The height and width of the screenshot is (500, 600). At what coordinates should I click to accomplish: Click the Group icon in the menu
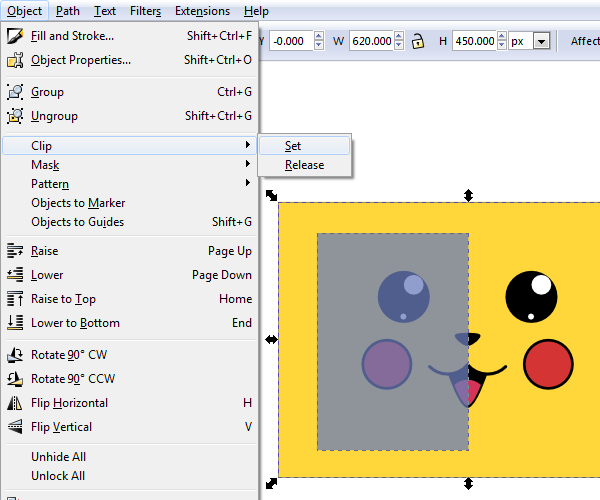pos(15,92)
